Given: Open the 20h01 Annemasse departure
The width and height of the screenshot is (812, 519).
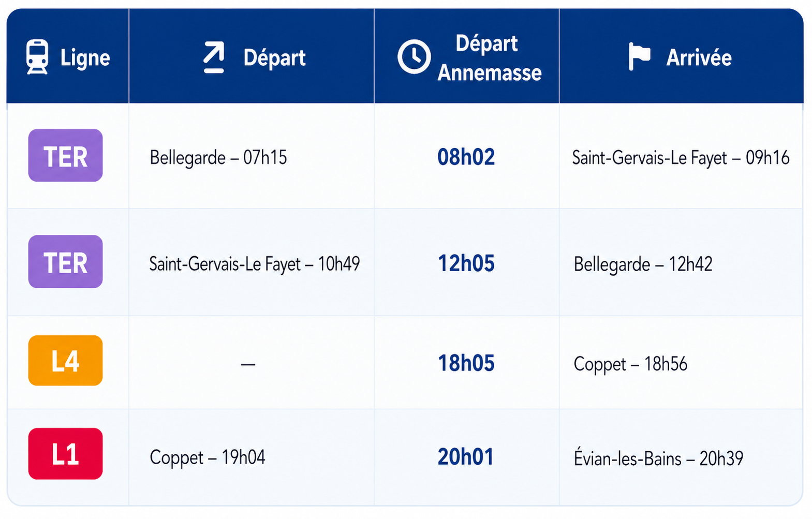Looking at the screenshot, I should 465,457.
